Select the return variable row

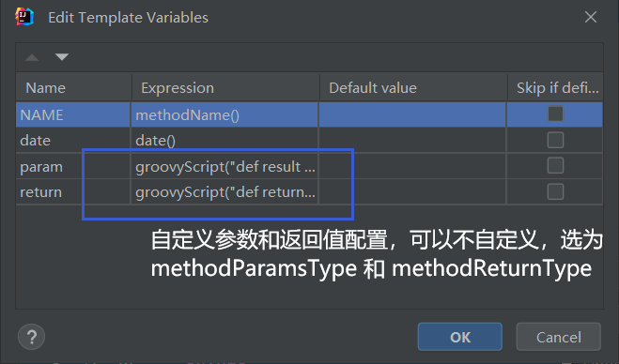click(309, 192)
